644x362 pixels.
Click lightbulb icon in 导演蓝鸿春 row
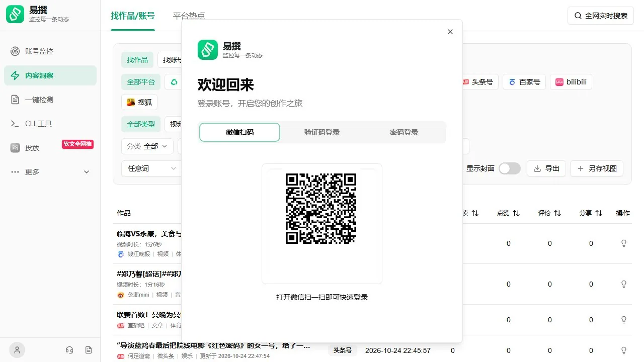point(624,350)
